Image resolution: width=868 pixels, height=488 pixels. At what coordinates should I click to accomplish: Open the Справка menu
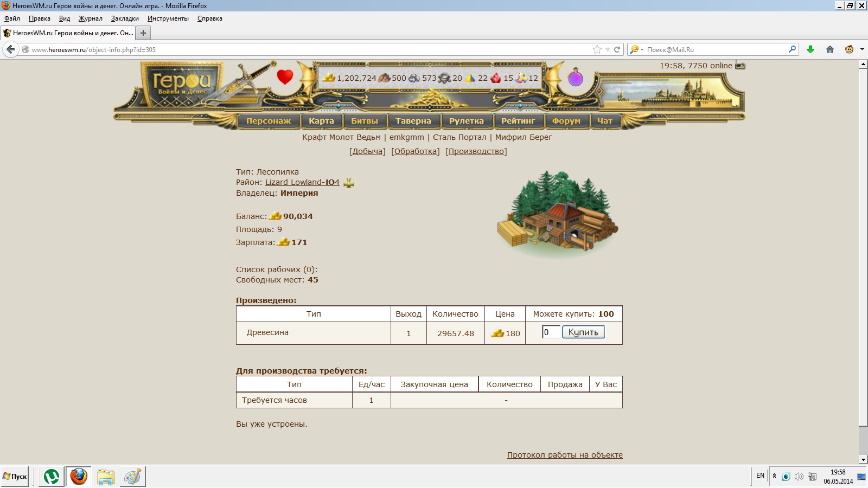tap(210, 18)
